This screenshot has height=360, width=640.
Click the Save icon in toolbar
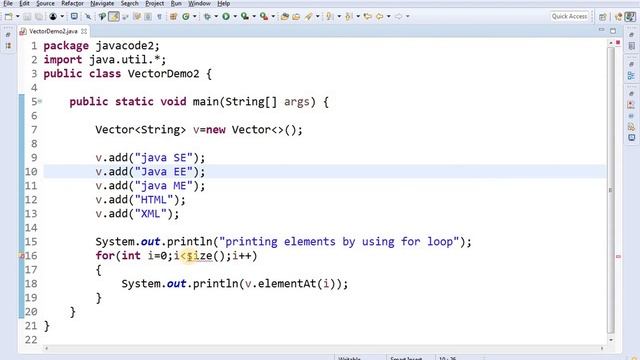tap(27, 17)
